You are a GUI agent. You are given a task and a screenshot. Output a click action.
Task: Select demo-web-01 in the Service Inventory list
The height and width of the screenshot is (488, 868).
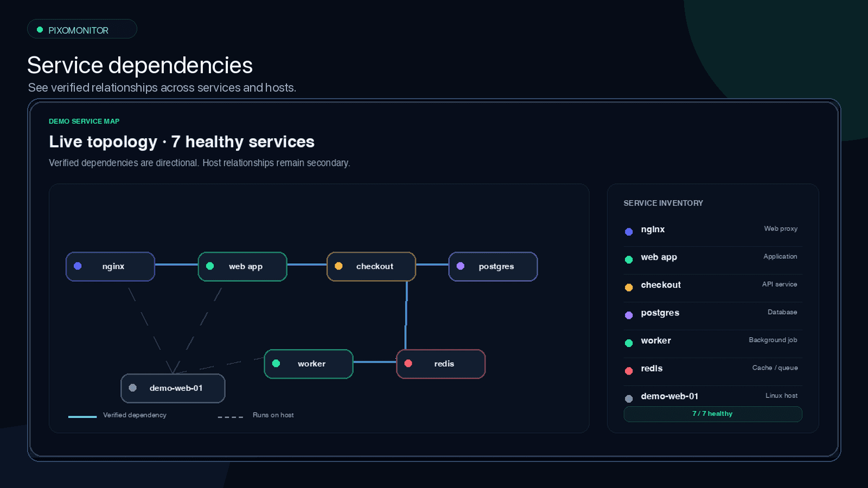713,396
